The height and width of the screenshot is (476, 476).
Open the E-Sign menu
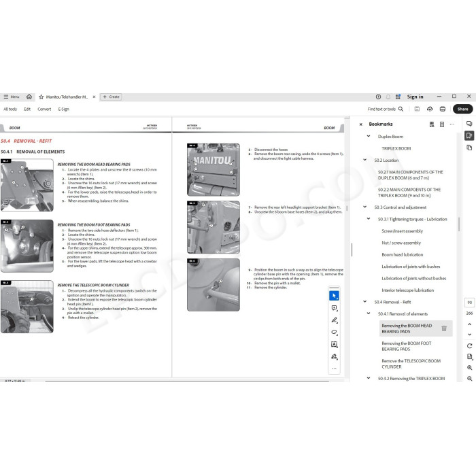tap(63, 109)
